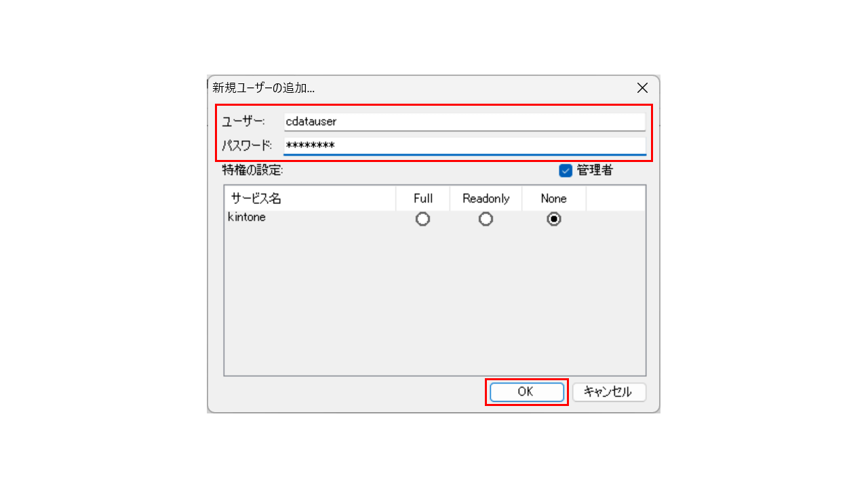The height and width of the screenshot is (488, 868).
Task: Toggle the 管理者 checkbox
Action: 566,171
